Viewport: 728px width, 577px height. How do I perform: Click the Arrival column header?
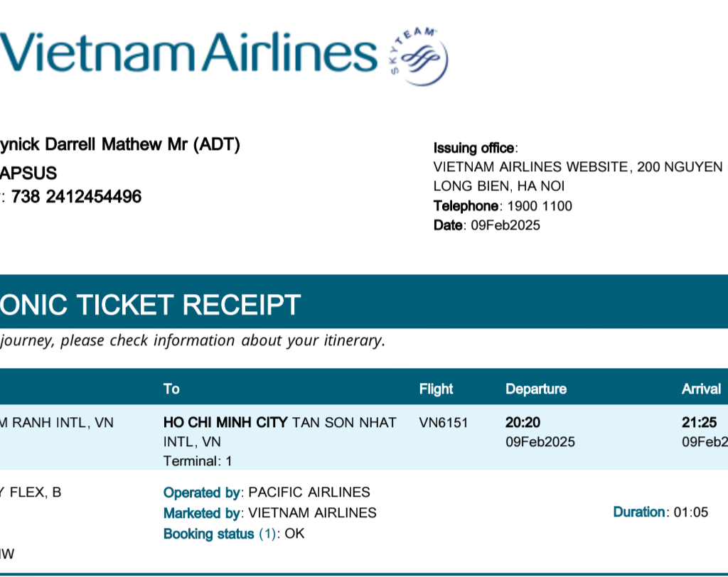click(x=701, y=389)
